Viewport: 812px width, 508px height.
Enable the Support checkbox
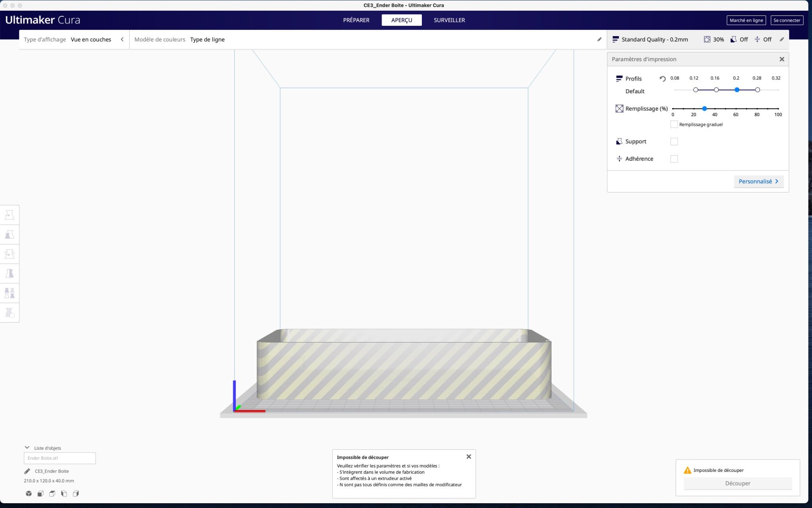point(674,141)
